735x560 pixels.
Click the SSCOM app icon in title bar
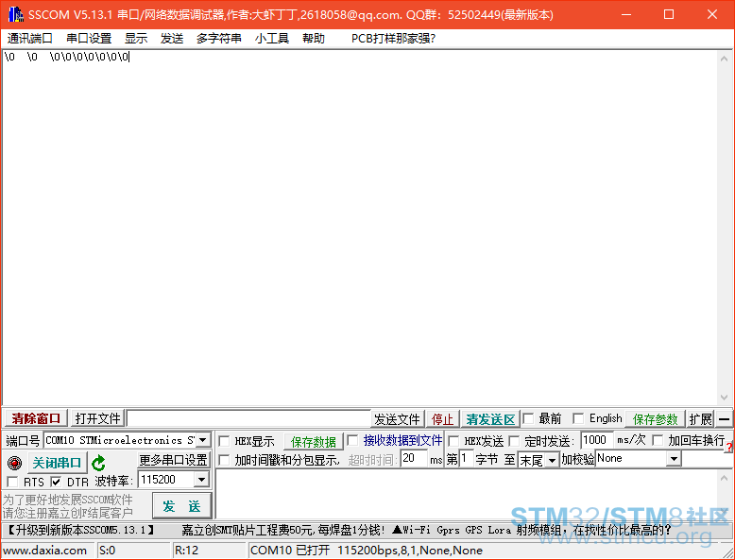click(x=15, y=14)
